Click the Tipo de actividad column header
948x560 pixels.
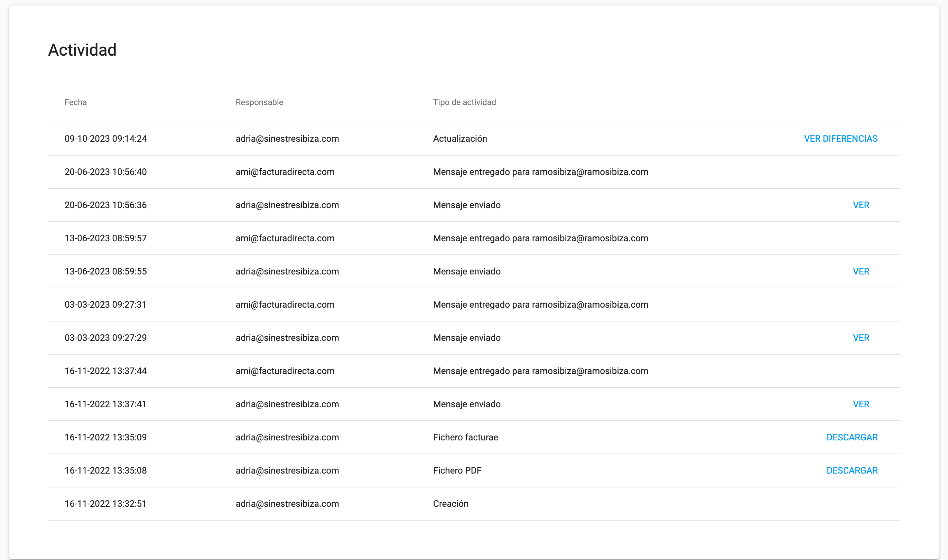tap(464, 103)
